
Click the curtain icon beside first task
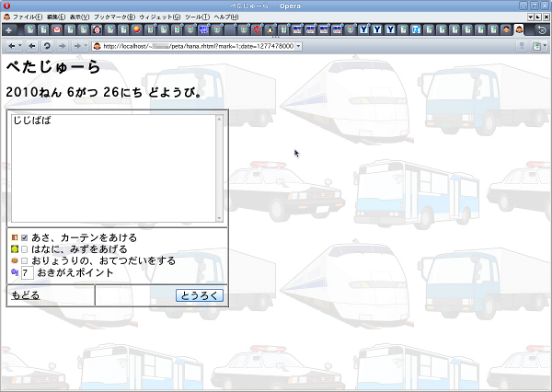pyautogui.click(x=14, y=237)
